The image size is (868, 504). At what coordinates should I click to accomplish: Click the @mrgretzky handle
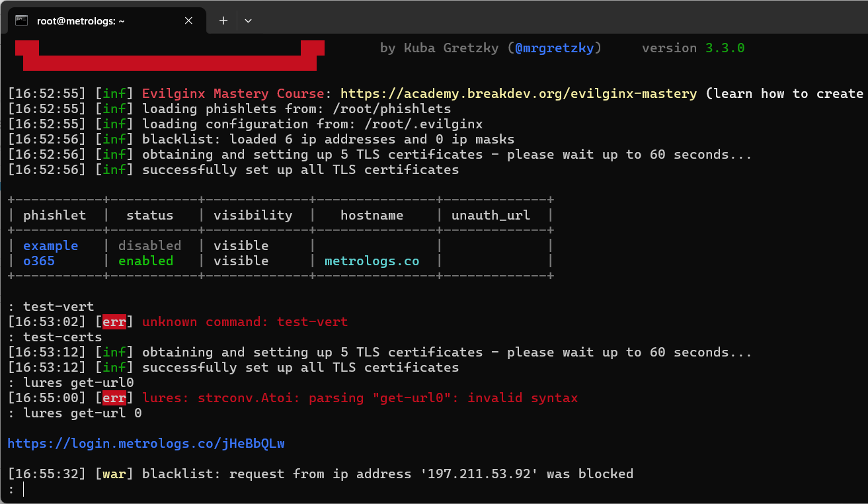[x=555, y=48]
